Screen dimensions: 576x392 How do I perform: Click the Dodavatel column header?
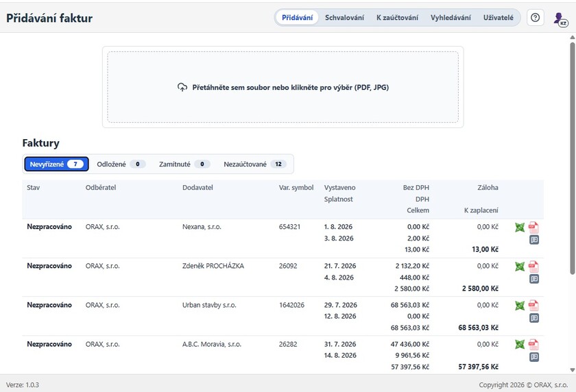(x=197, y=188)
